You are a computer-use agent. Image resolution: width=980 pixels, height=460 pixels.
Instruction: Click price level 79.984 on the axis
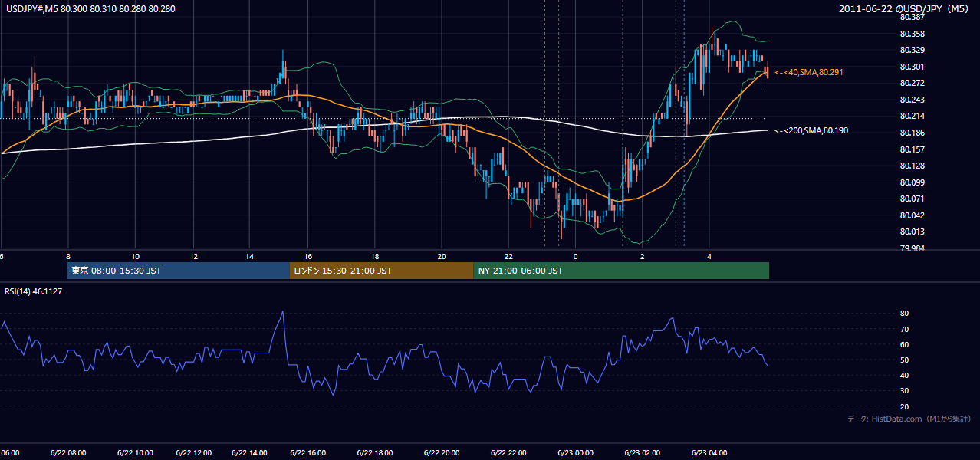[912, 248]
